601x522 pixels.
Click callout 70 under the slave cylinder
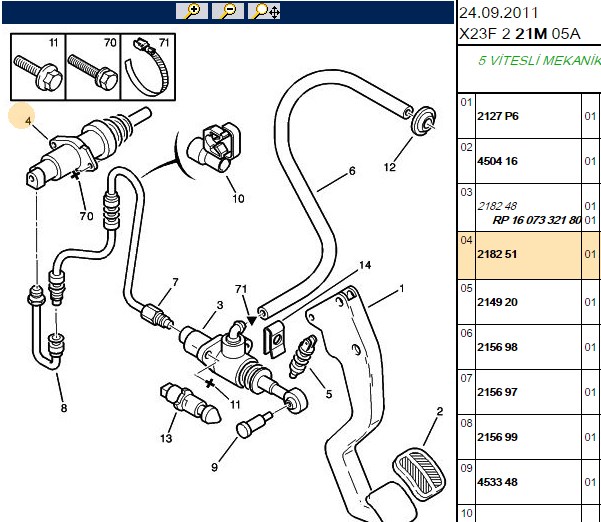click(86, 216)
